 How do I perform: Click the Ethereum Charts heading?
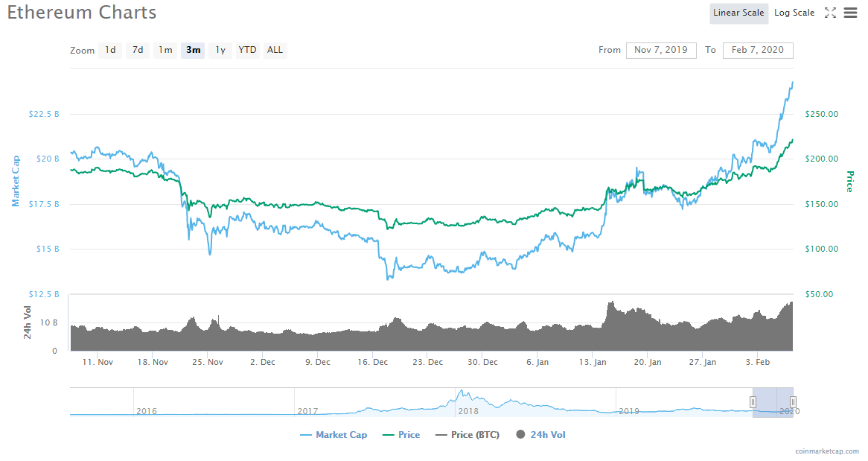(x=82, y=12)
